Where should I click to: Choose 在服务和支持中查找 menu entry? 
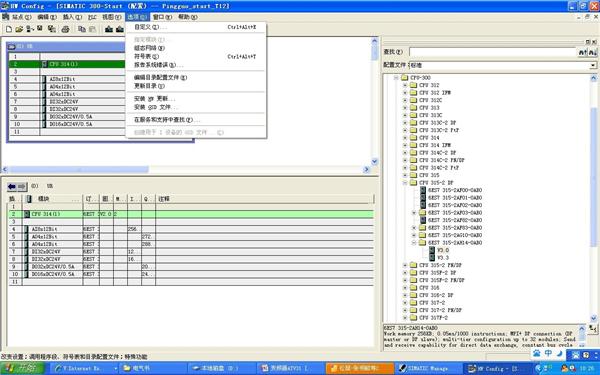point(196,120)
